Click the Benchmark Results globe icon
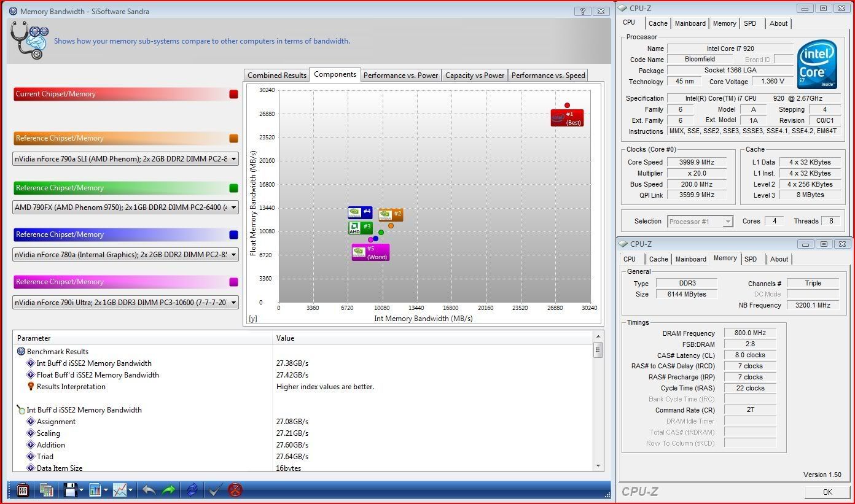Image resolution: width=855 pixels, height=504 pixels. pos(21,352)
